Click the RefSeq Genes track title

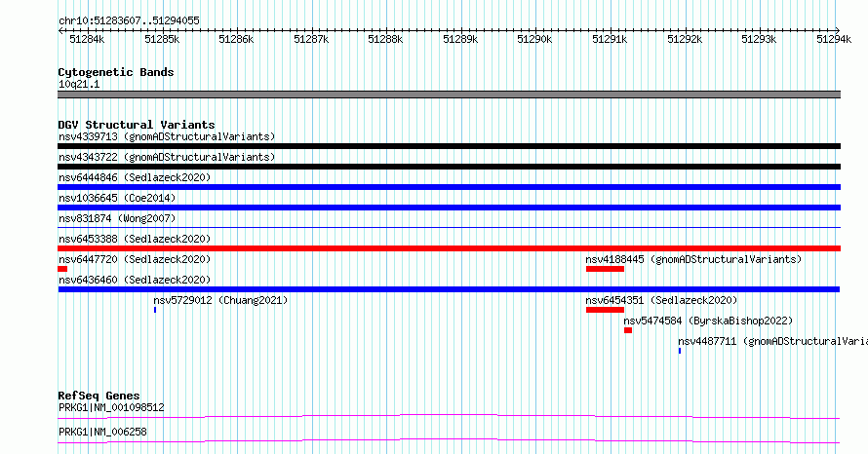tap(99, 396)
